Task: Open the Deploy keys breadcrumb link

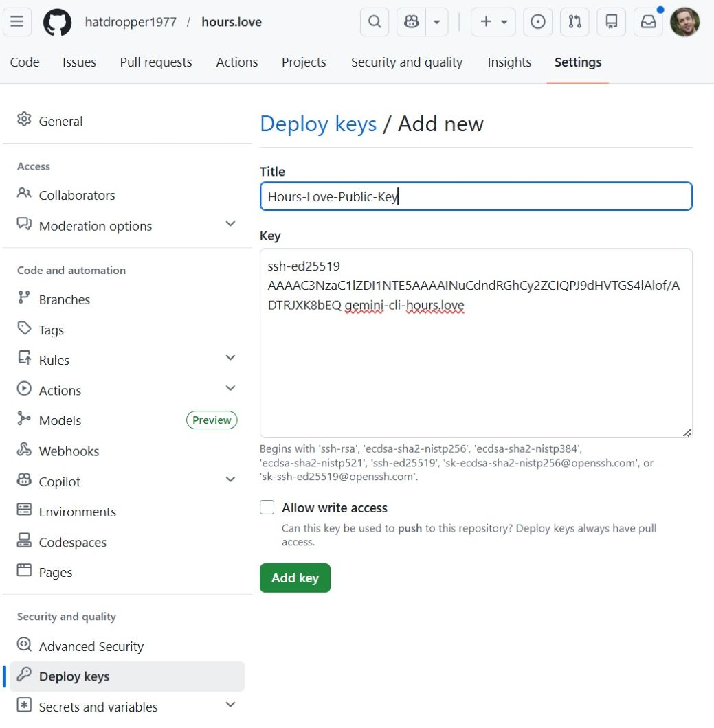Action: pyautogui.click(x=317, y=124)
